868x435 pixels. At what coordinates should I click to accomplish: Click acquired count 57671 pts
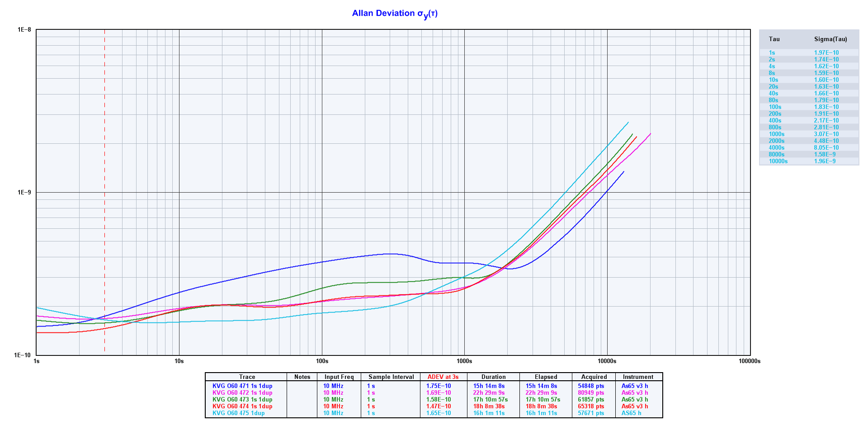pyautogui.click(x=591, y=413)
